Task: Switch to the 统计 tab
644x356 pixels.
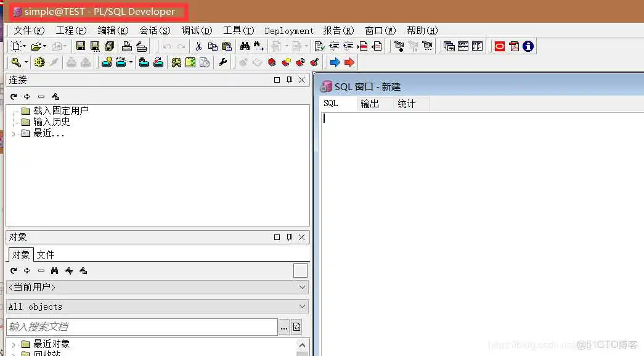Action: click(x=406, y=103)
